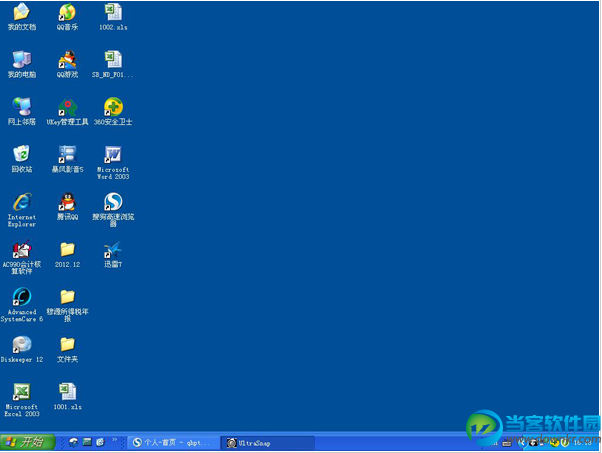This screenshot has width=602, height=453.
Task: Select the Diskeeper 12 shortcut
Action: tap(22, 349)
